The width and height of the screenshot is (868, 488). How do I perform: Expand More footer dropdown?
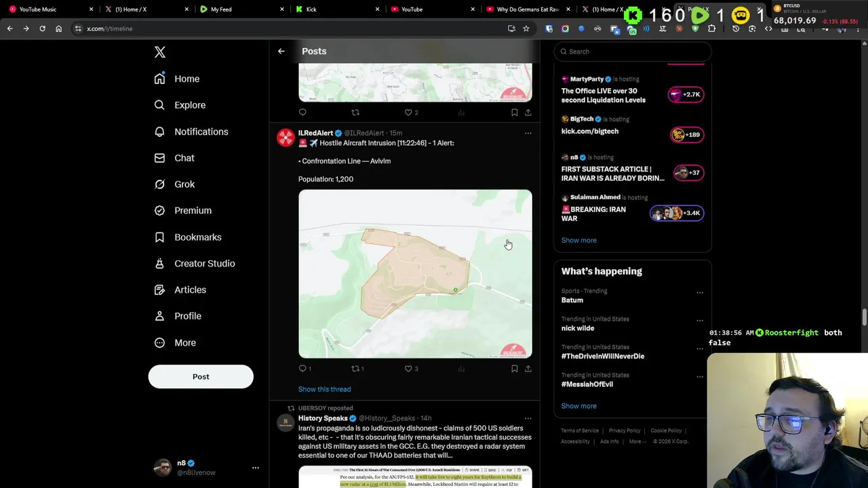point(637,442)
